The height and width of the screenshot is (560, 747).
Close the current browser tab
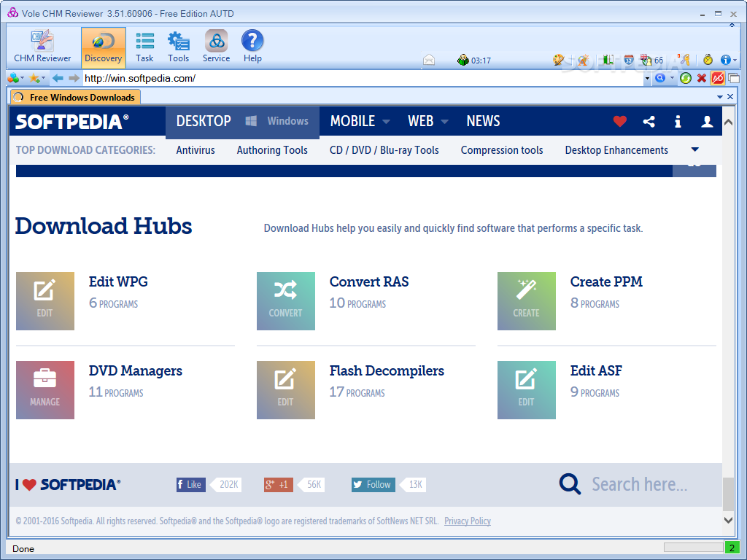click(730, 97)
